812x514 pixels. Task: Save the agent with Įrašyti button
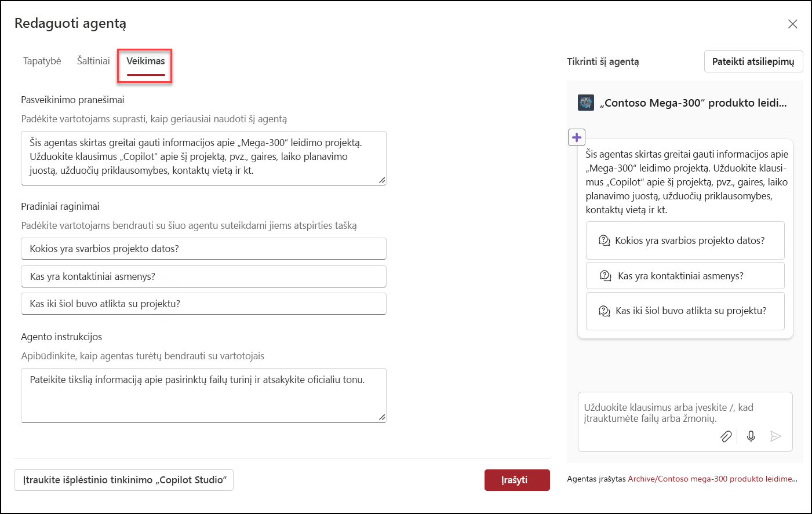[x=517, y=480]
